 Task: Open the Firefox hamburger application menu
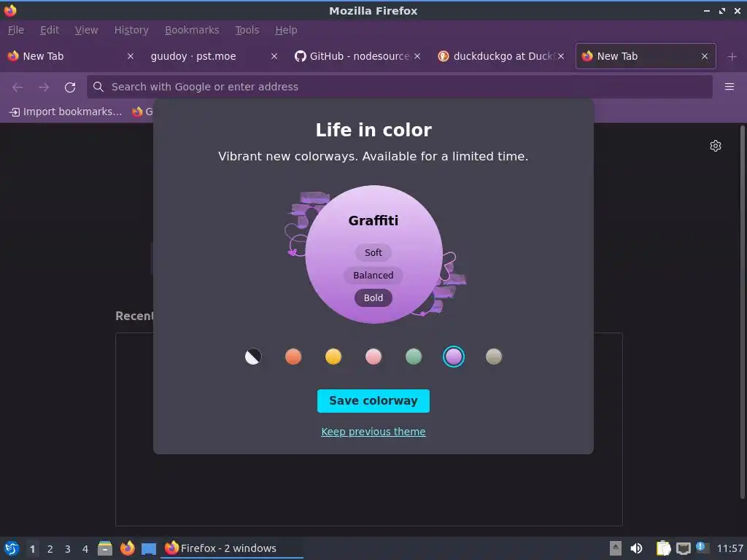pyautogui.click(x=729, y=87)
